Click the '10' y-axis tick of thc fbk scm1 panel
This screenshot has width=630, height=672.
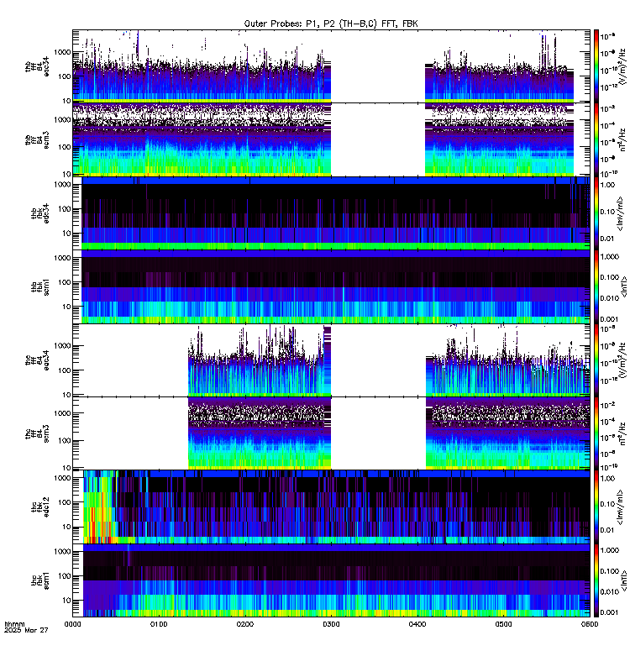click(x=66, y=600)
